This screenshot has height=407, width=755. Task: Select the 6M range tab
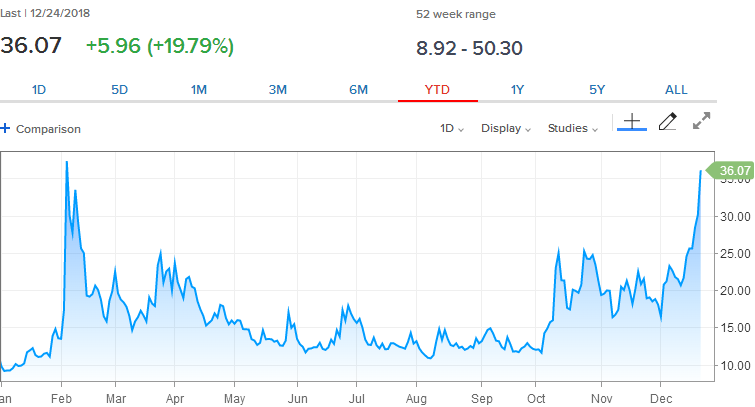(x=358, y=90)
